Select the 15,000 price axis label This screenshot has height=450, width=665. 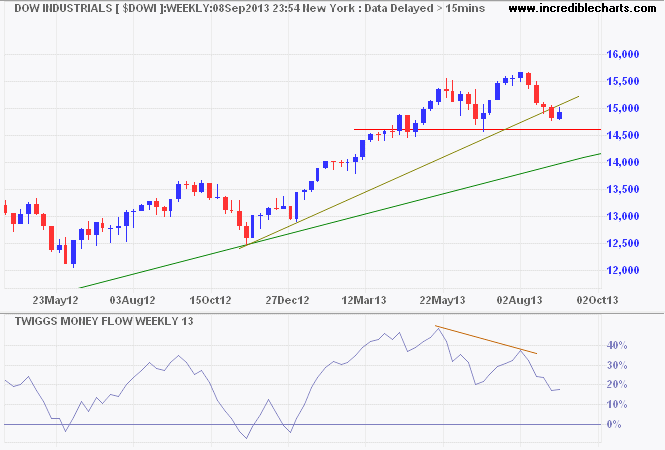pos(623,108)
